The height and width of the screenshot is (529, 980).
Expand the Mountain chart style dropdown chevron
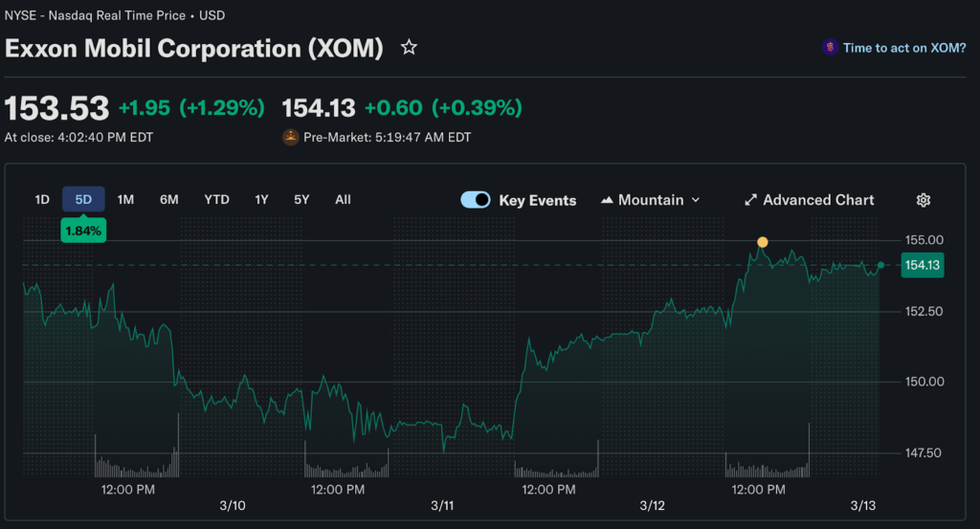(696, 200)
